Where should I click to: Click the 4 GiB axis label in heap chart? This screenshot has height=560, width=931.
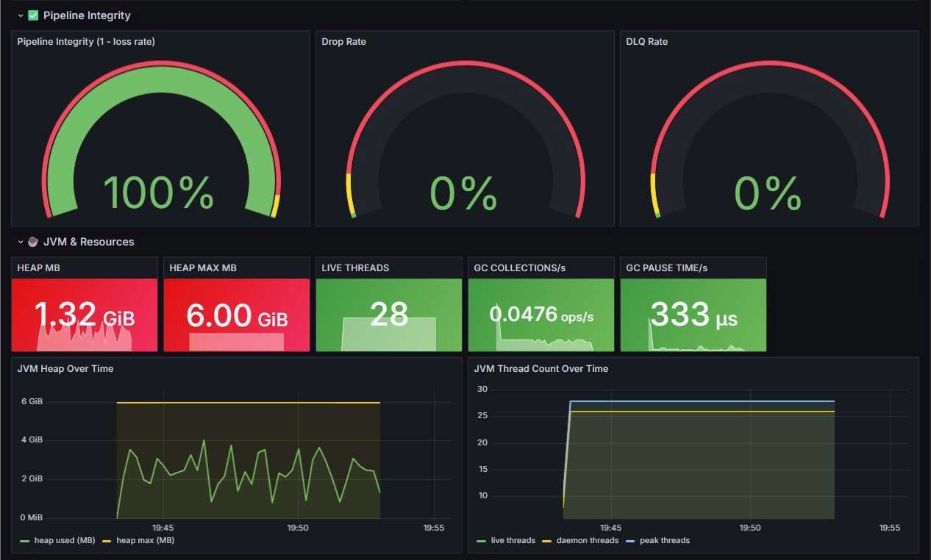tap(32, 440)
